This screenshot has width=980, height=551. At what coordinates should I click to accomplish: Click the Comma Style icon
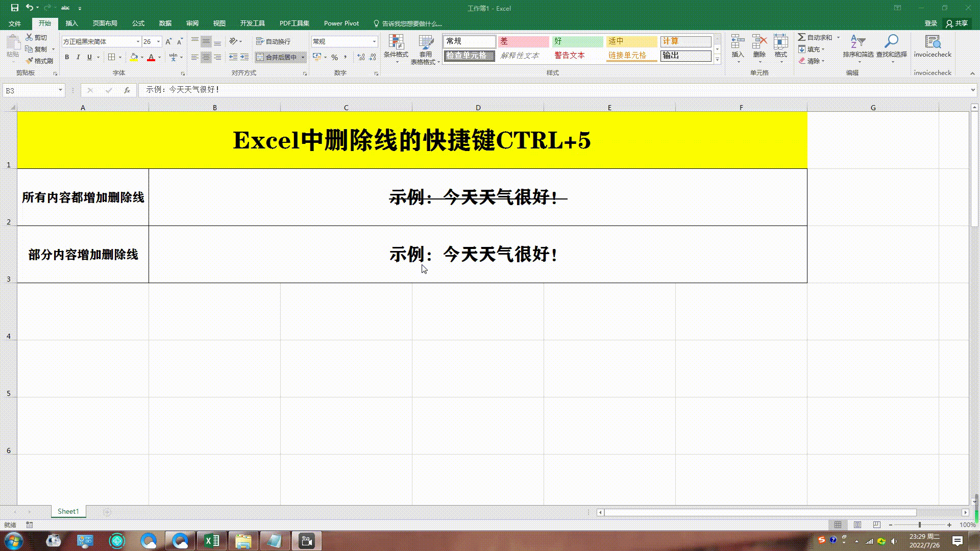[346, 57]
